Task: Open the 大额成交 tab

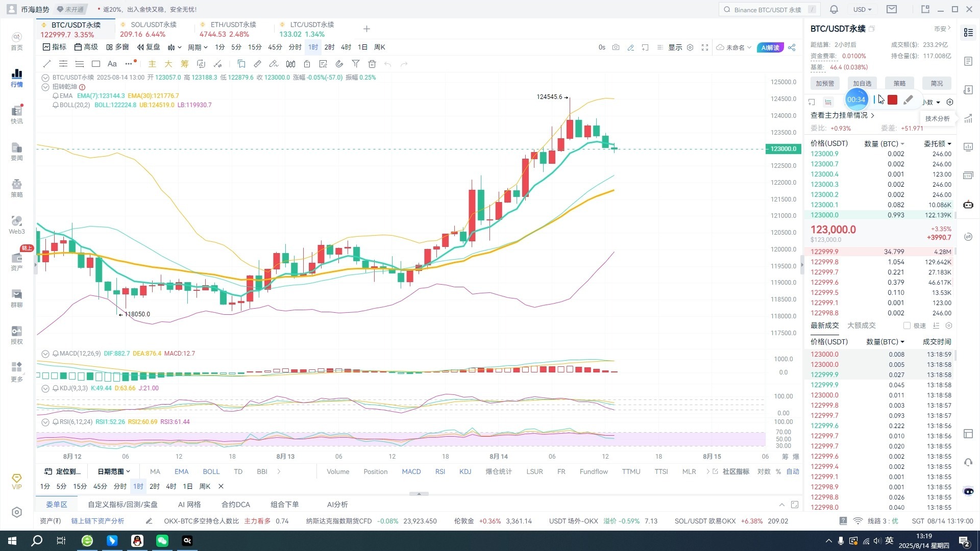Action: (861, 325)
